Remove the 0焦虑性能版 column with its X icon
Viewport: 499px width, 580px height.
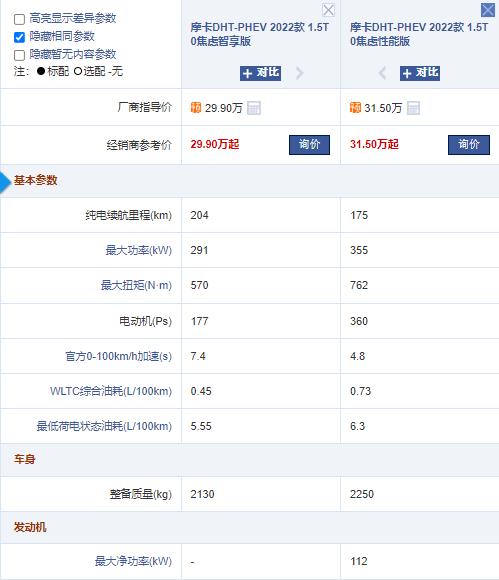tap(488, 10)
